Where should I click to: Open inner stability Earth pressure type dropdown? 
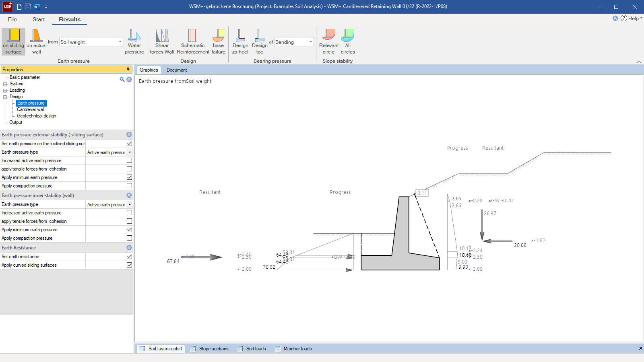click(x=130, y=205)
